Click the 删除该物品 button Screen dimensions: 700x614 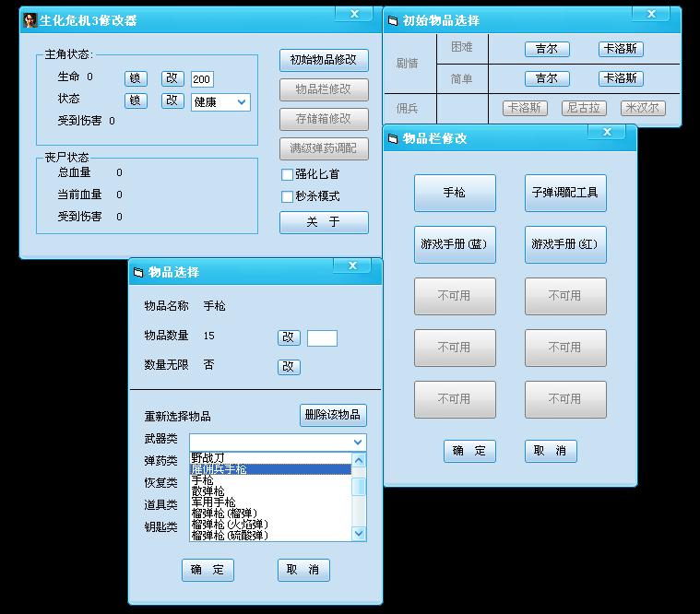333,415
